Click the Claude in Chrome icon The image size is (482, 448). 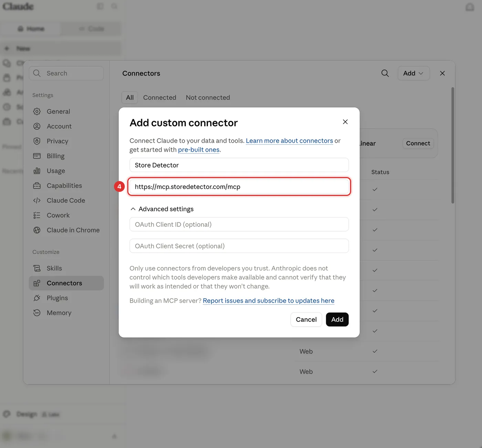tap(37, 230)
